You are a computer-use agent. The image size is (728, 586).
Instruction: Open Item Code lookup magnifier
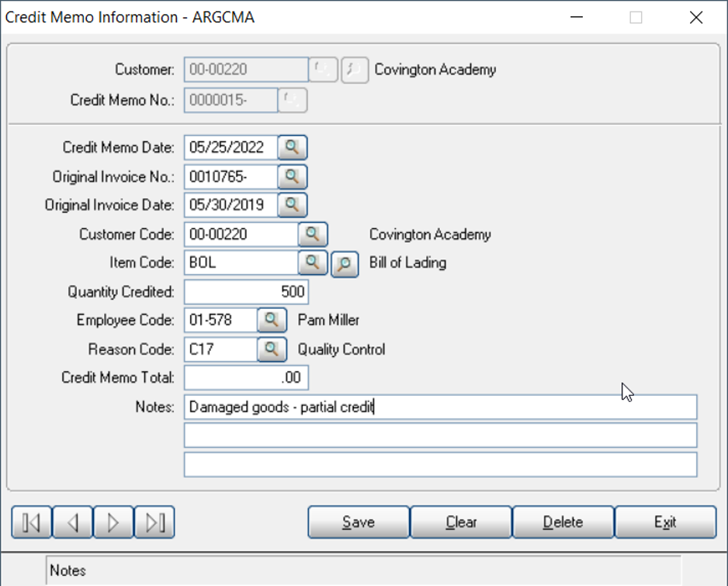coord(313,263)
